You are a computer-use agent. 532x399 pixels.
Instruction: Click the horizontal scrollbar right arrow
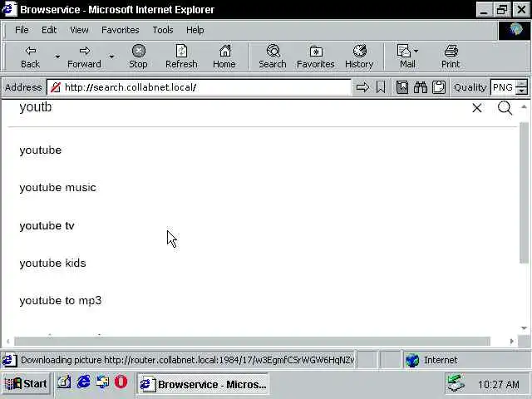pyautogui.click(x=512, y=342)
